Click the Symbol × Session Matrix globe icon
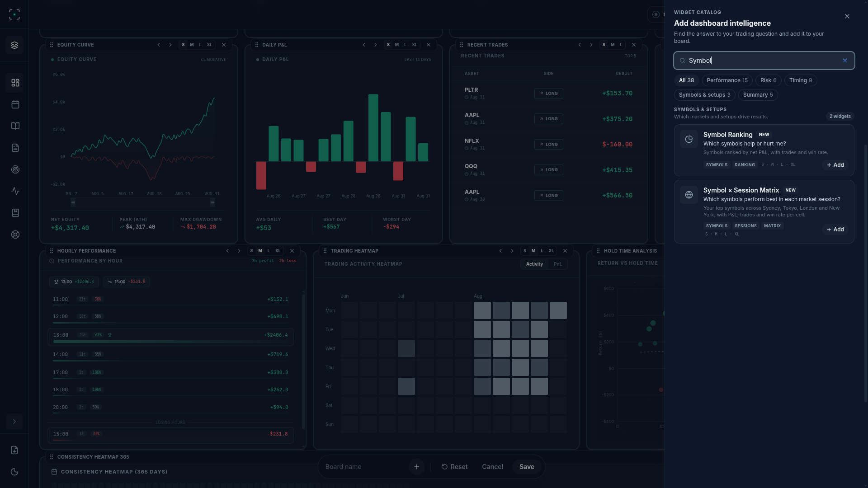Screen dimensions: 868x488 tap(689, 195)
